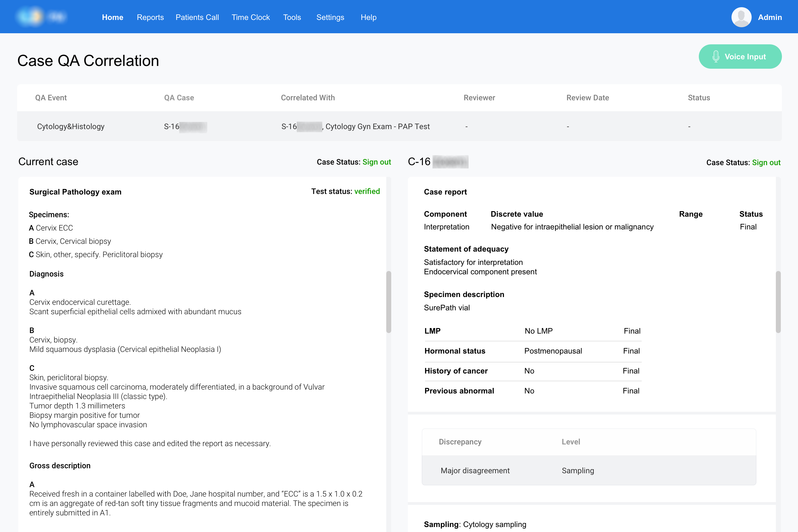Select the Cytology&Histology QA event cell
Screen dimensions: 798x532
71,127
